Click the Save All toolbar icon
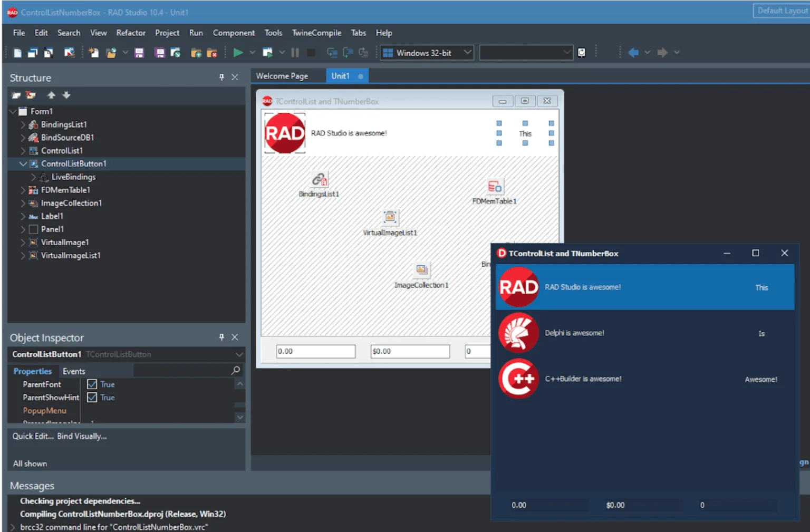 tap(160, 53)
